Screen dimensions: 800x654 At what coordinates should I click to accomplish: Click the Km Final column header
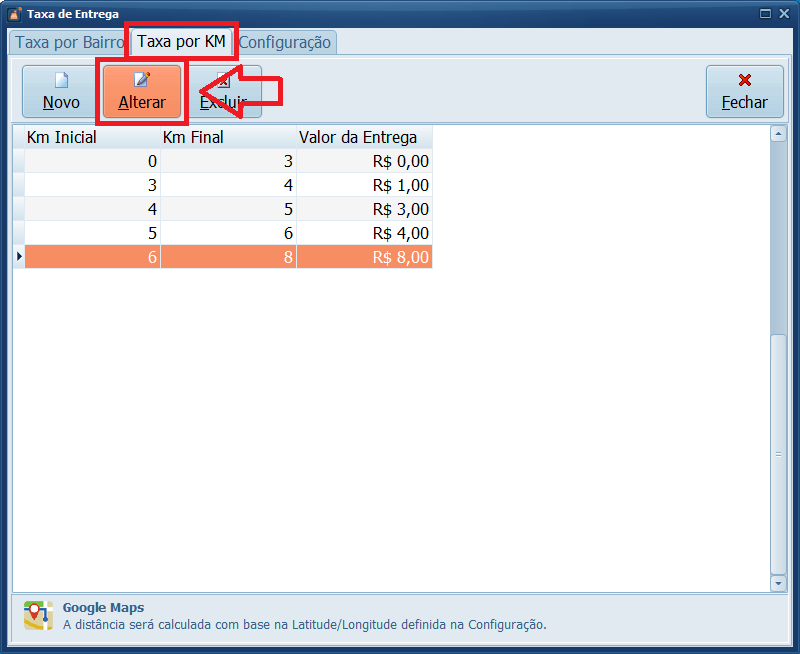pos(193,137)
